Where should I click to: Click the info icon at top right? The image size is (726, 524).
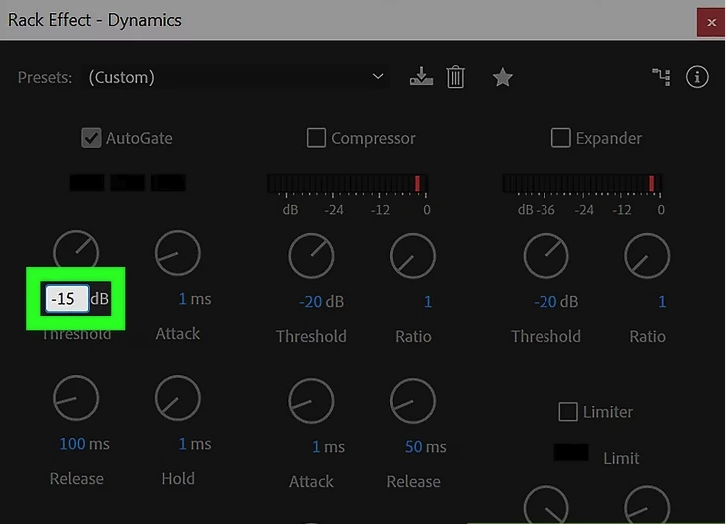[697, 77]
